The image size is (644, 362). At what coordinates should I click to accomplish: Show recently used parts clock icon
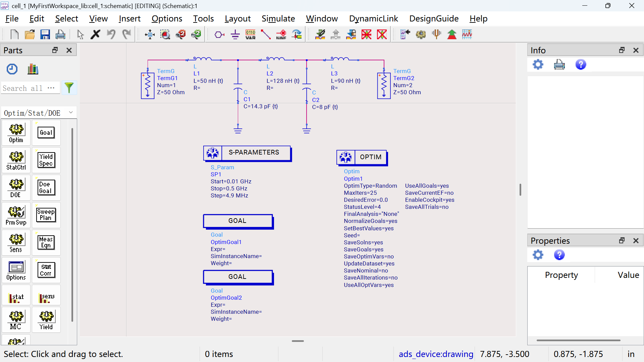click(x=12, y=69)
